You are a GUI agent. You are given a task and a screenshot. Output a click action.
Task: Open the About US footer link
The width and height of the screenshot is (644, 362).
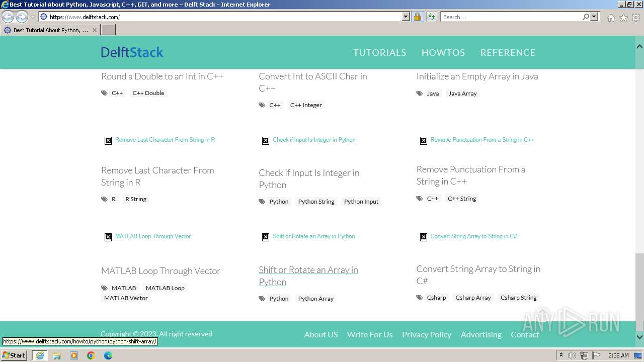point(321,334)
